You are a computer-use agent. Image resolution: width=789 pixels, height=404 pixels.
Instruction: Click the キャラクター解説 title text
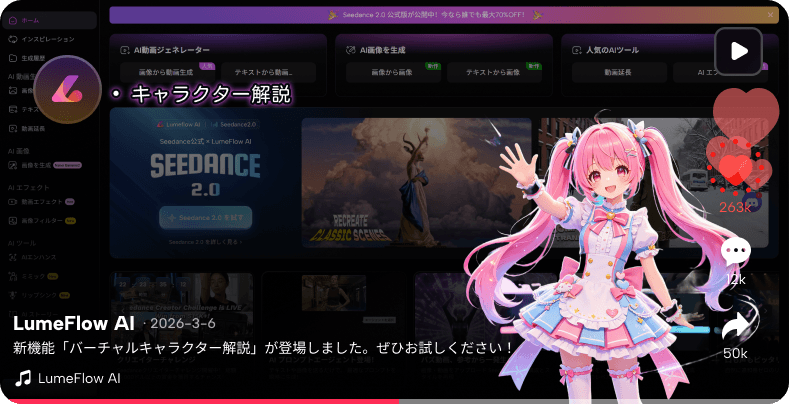tap(211, 94)
